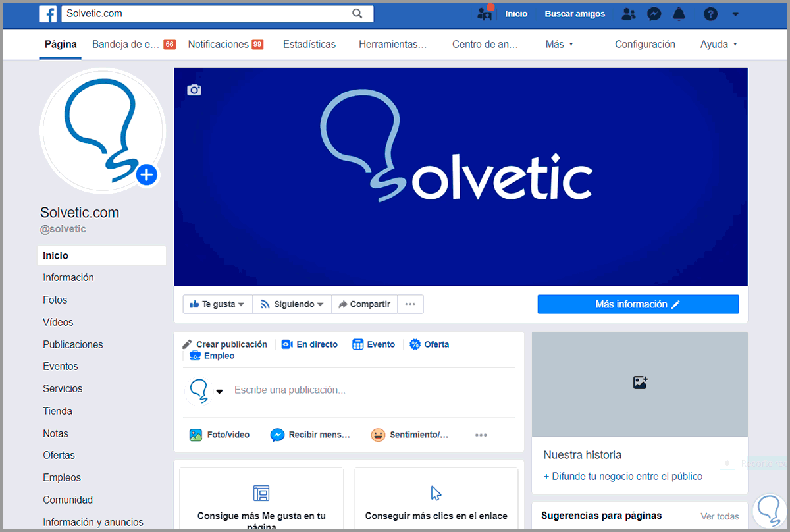Viewport: 790px width, 532px height.
Task: Add Sentimiento/actividad to post
Action: (409, 435)
